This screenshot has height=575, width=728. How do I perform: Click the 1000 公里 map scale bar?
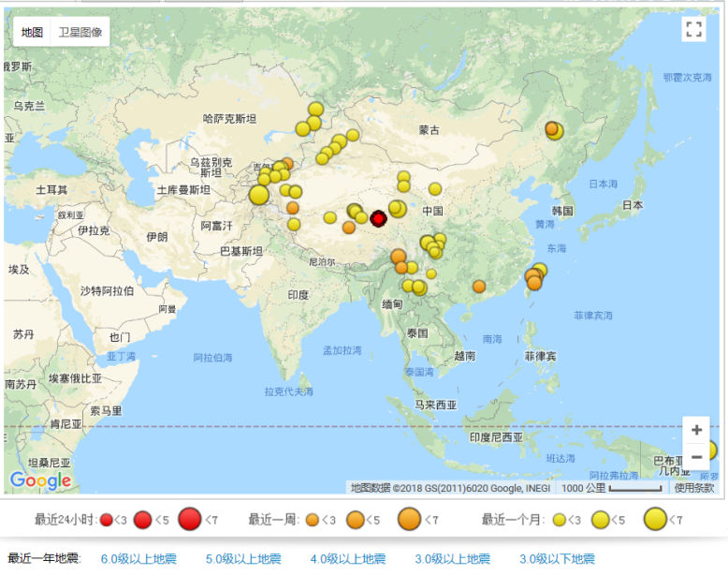(611, 488)
